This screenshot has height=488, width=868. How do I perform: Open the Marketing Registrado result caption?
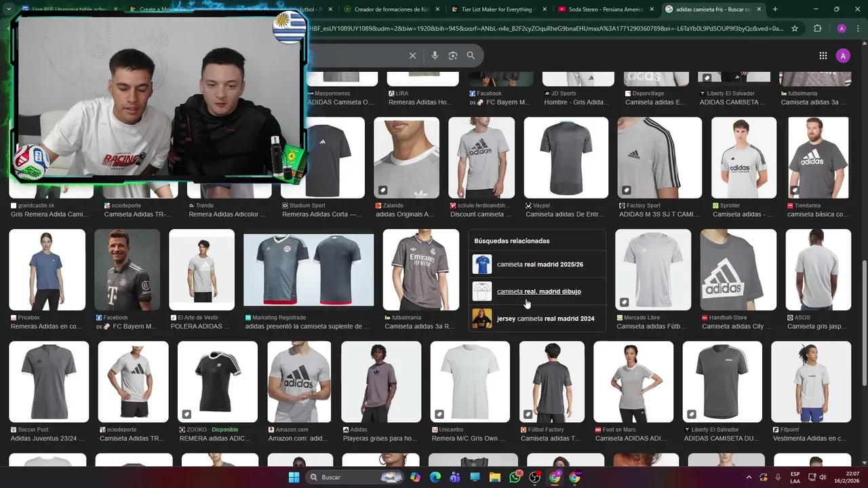[309, 327]
